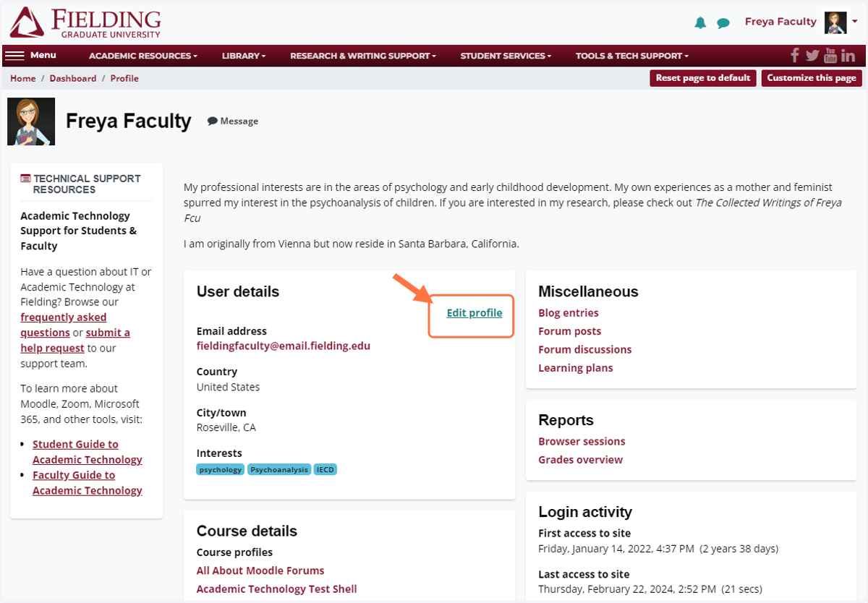
Task: Click the submit a help request link
Action: pyautogui.click(x=75, y=340)
